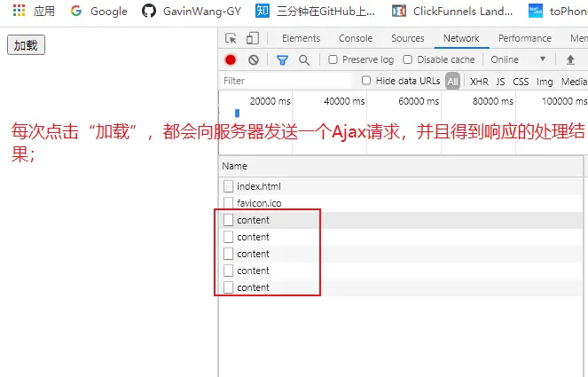This screenshot has height=377, width=588.
Task: Open the 三分钟在GitHub上 bookmark
Action: pos(315,11)
